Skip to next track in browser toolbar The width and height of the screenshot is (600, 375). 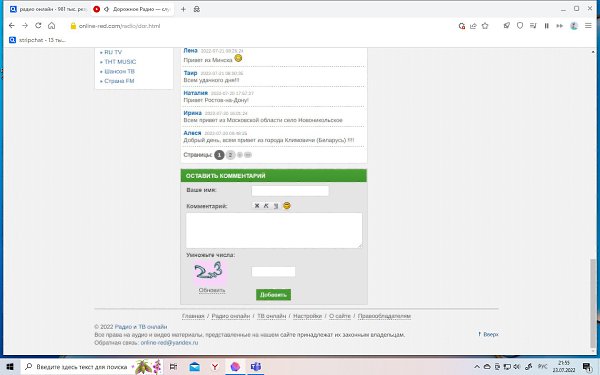coord(559,26)
